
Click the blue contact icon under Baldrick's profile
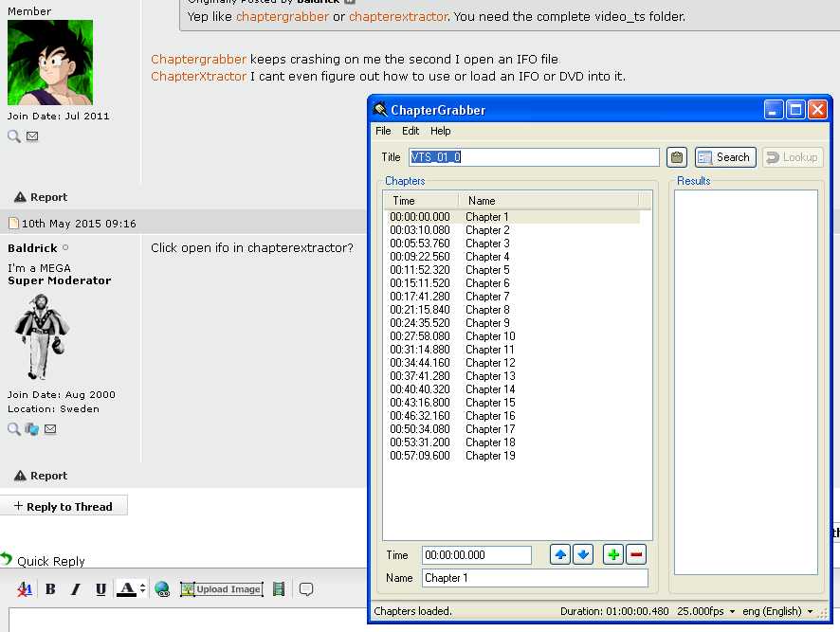(x=31, y=428)
